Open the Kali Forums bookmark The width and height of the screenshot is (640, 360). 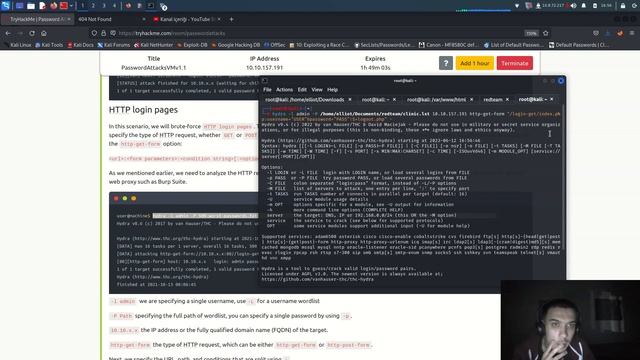(x=114, y=45)
